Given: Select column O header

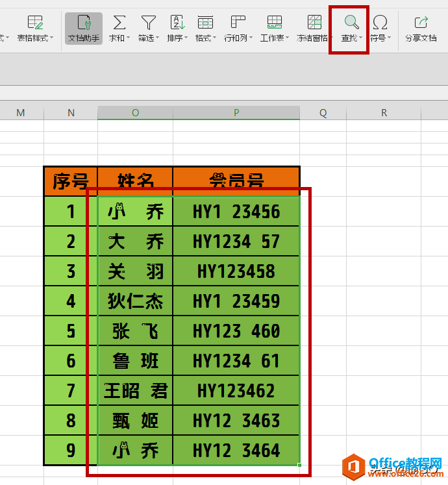Looking at the screenshot, I should tap(135, 113).
